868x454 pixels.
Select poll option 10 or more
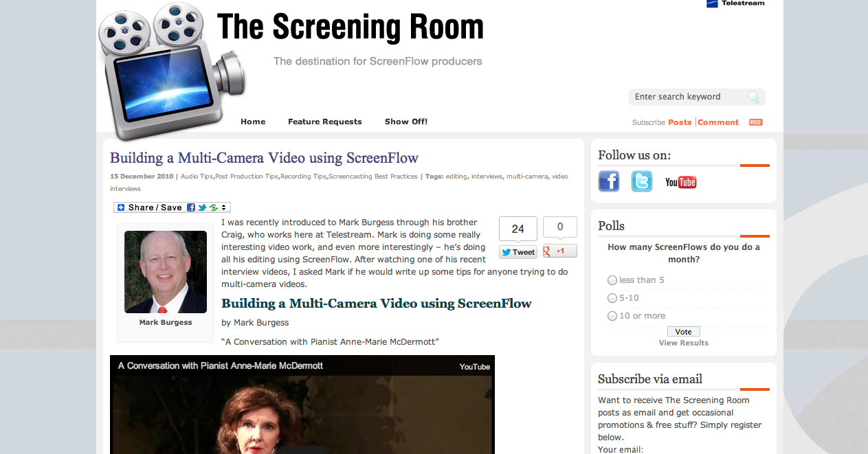[612, 316]
